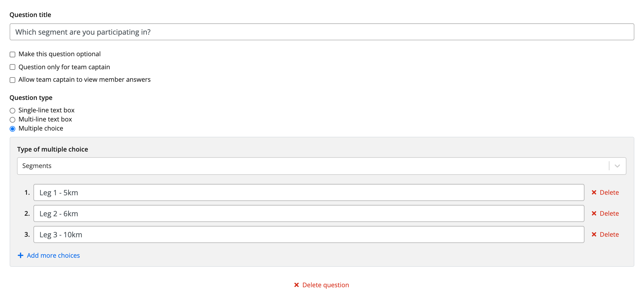Click the red X icon beside Leg 1 - 5km
Screen dimensions: 644x302
tap(594, 192)
